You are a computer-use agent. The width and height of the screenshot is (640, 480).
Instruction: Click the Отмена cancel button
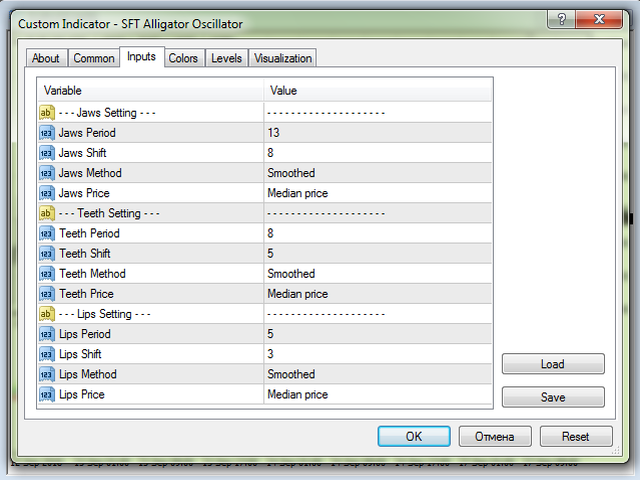click(495, 436)
